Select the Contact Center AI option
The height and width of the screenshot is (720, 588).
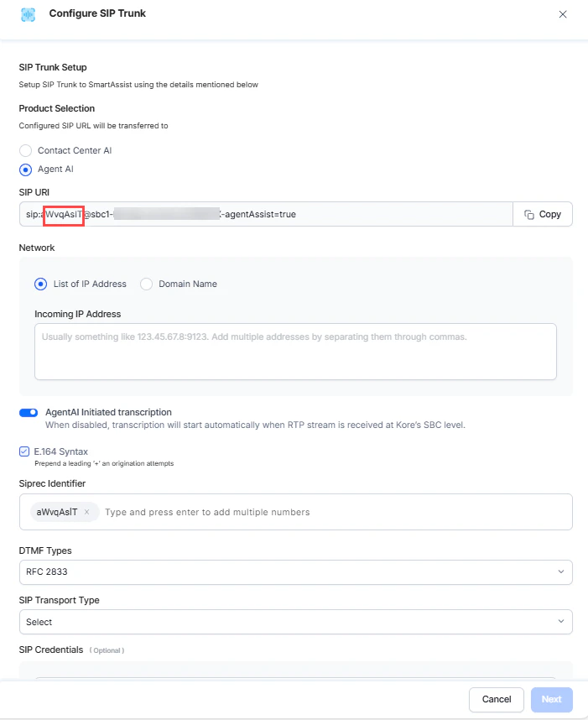click(24, 150)
